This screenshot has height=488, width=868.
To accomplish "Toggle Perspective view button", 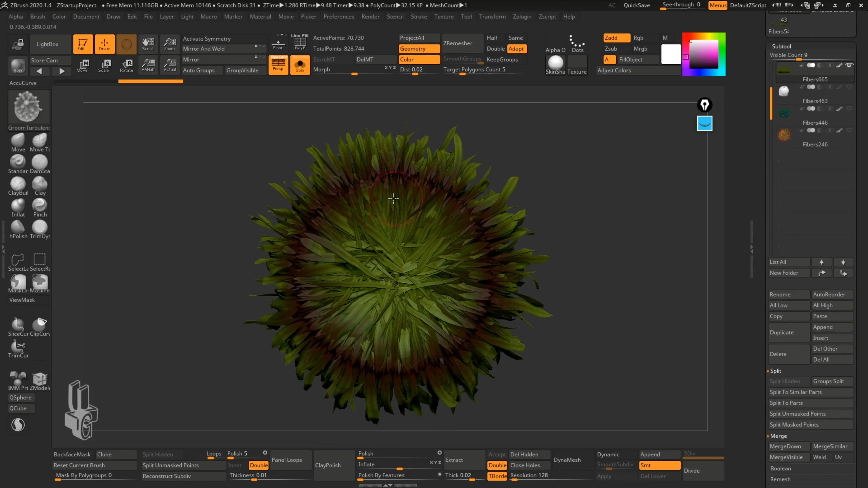I will coord(278,65).
